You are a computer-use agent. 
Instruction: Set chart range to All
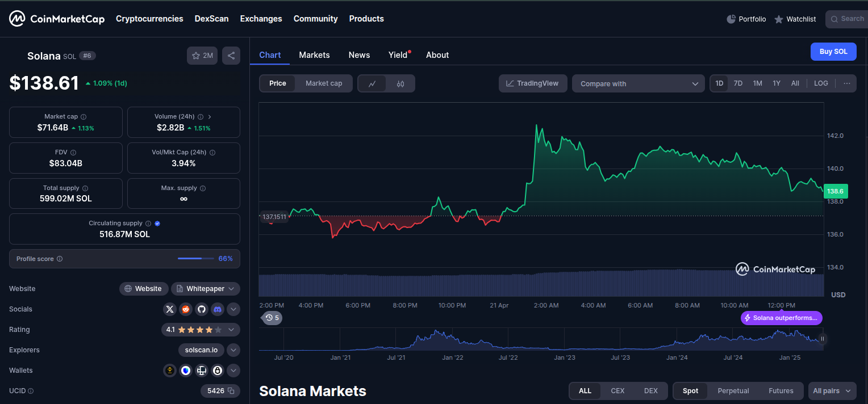click(x=795, y=83)
